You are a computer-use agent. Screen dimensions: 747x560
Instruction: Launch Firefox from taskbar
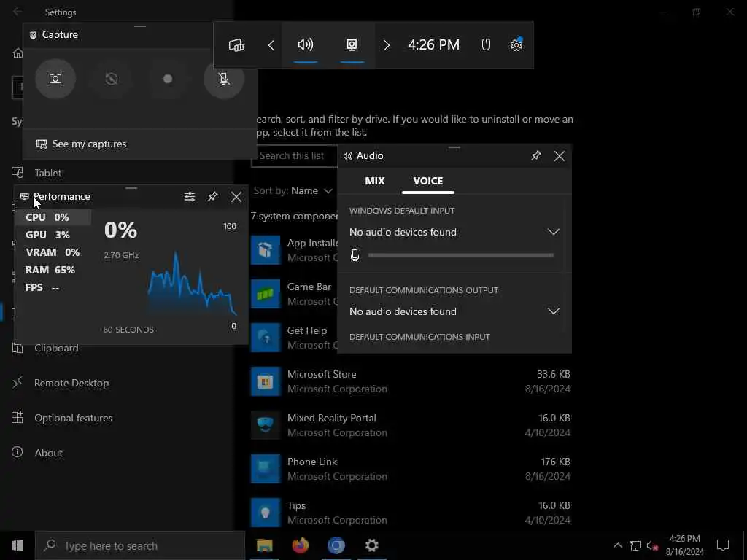[300, 545]
